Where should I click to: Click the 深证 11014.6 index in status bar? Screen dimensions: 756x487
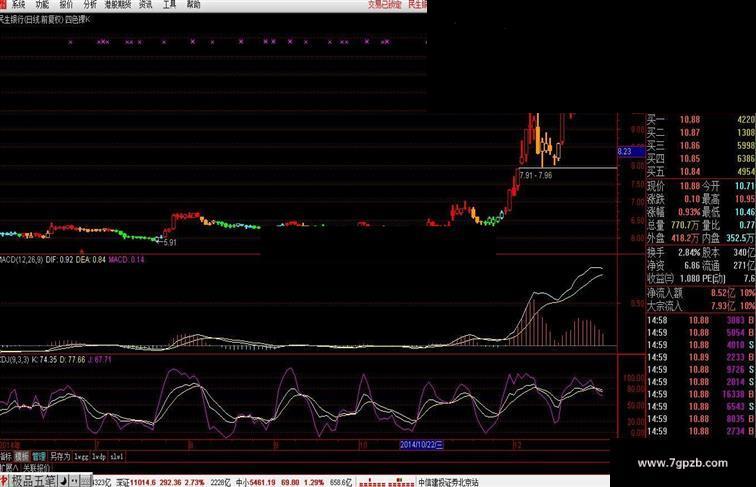pyautogui.click(x=136, y=482)
